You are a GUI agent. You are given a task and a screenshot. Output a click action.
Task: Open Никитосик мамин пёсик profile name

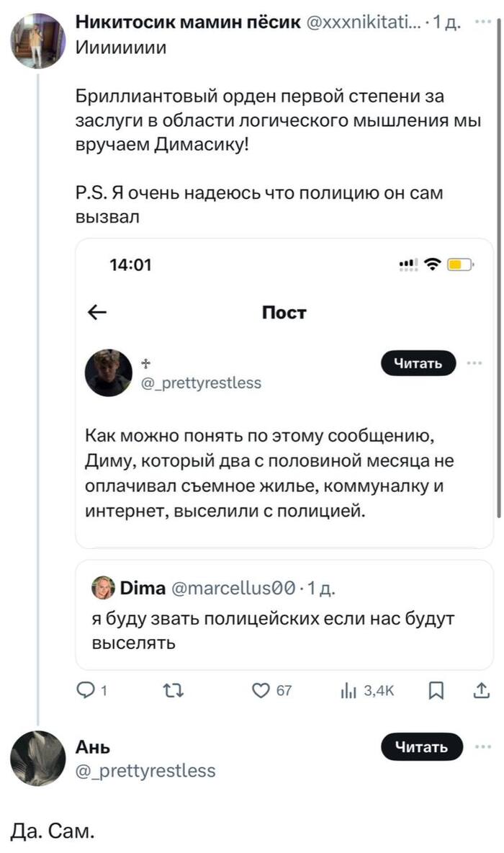188,23
